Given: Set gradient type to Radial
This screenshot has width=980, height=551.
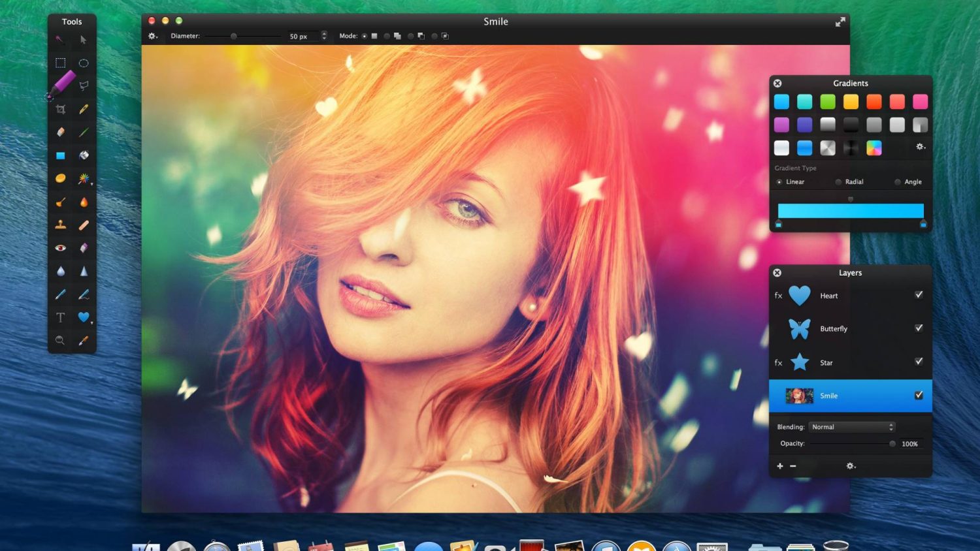Looking at the screenshot, I should [839, 182].
